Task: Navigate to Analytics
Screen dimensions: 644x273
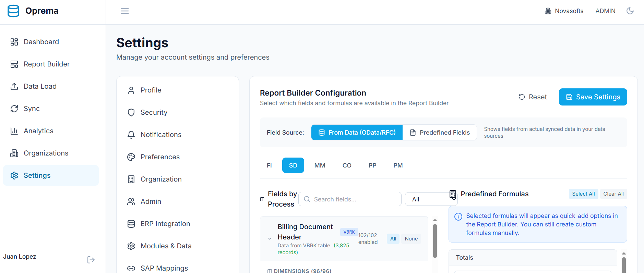Action: (51, 131)
